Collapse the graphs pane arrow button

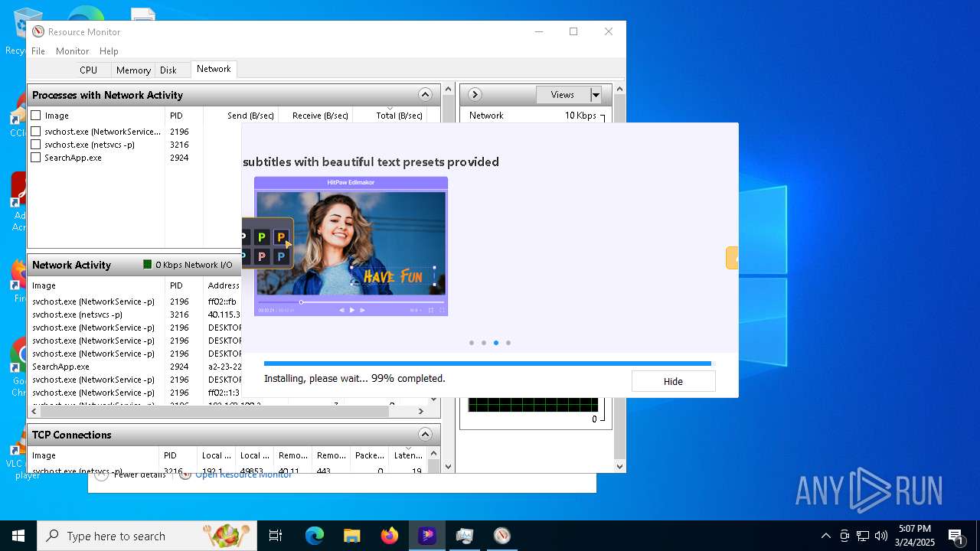(x=475, y=95)
